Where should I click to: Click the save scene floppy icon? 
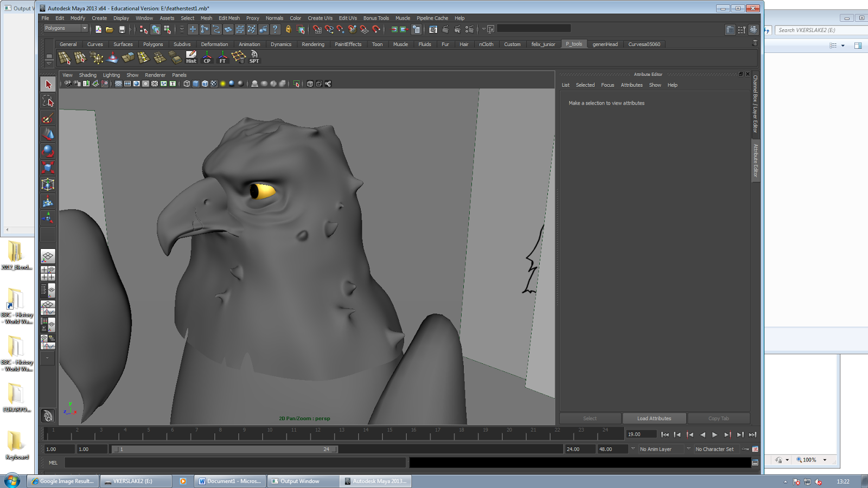122,29
